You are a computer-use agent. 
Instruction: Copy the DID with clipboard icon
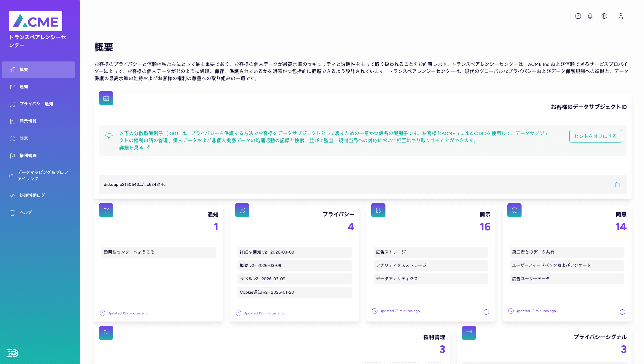(617, 185)
